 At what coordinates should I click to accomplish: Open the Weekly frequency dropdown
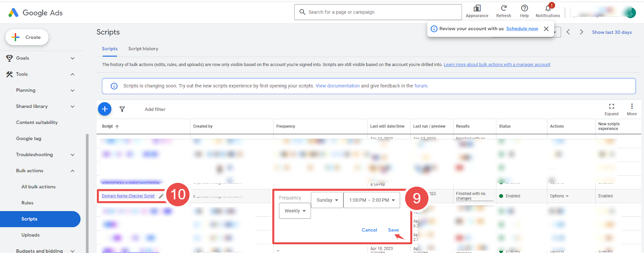295,211
